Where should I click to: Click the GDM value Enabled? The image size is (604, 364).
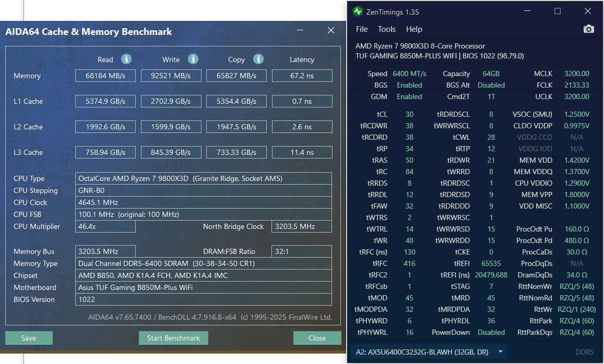coord(409,96)
